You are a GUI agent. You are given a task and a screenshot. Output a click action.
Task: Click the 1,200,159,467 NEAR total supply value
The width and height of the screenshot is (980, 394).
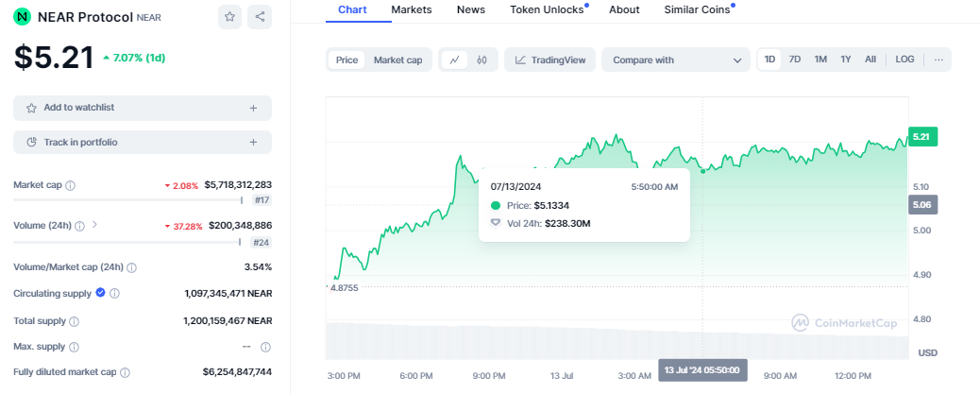point(228,321)
